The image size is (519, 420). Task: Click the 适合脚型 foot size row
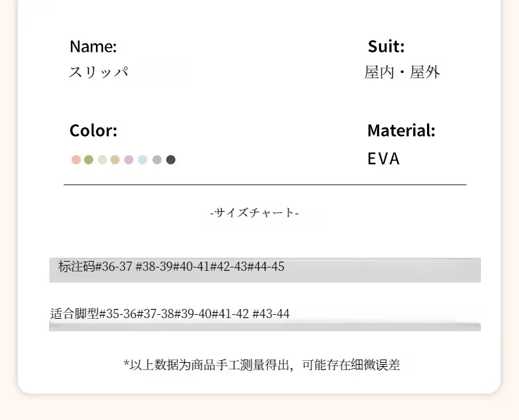[x=265, y=319]
